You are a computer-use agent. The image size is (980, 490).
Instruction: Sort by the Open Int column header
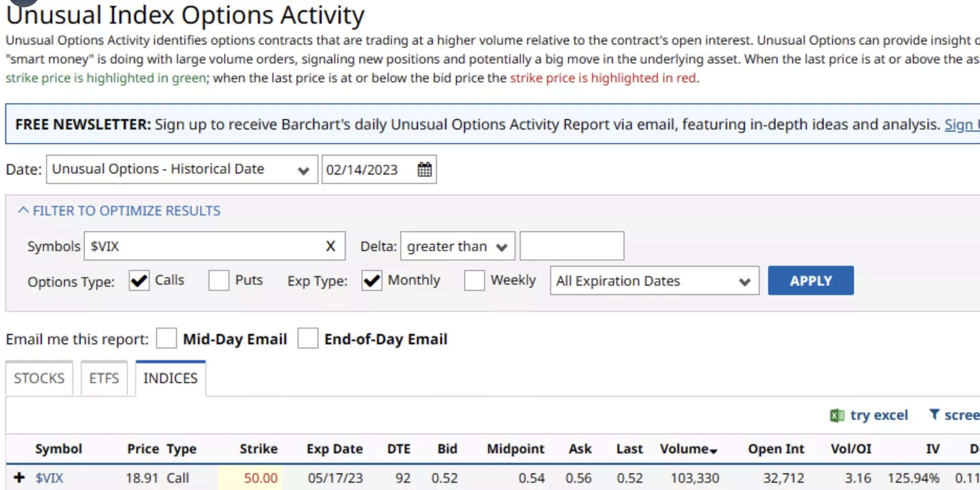tap(776, 449)
